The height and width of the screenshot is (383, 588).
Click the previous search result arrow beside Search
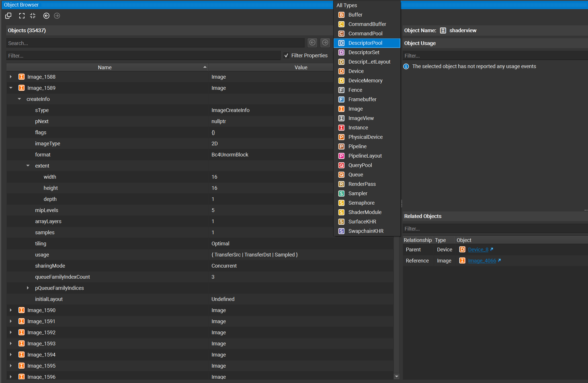click(x=312, y=42)
